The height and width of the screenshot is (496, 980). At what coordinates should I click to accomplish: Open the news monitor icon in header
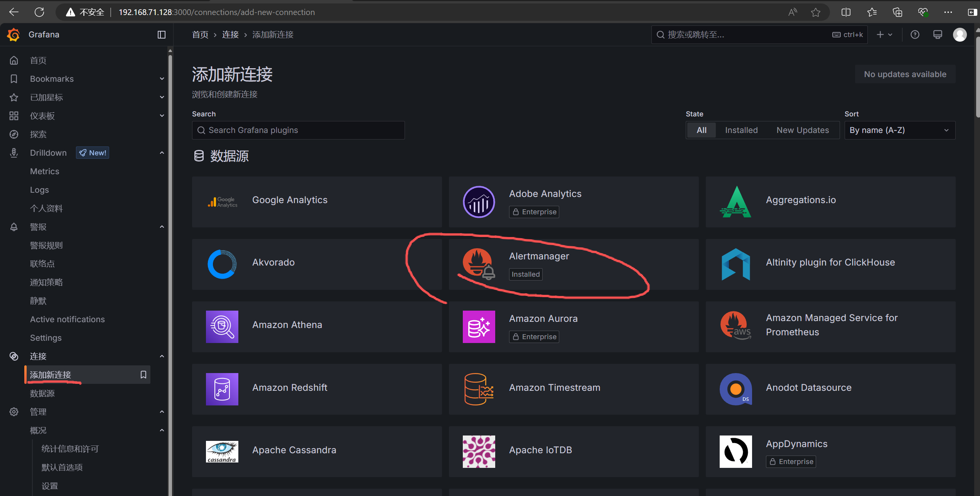click(938, 35)
